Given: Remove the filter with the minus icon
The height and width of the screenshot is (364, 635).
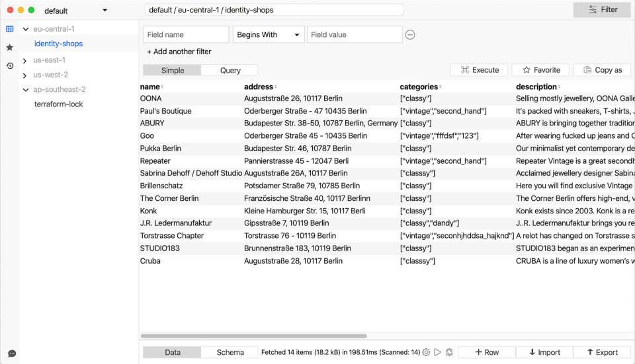Looking at the screenshot, I should tap(410, 35).
